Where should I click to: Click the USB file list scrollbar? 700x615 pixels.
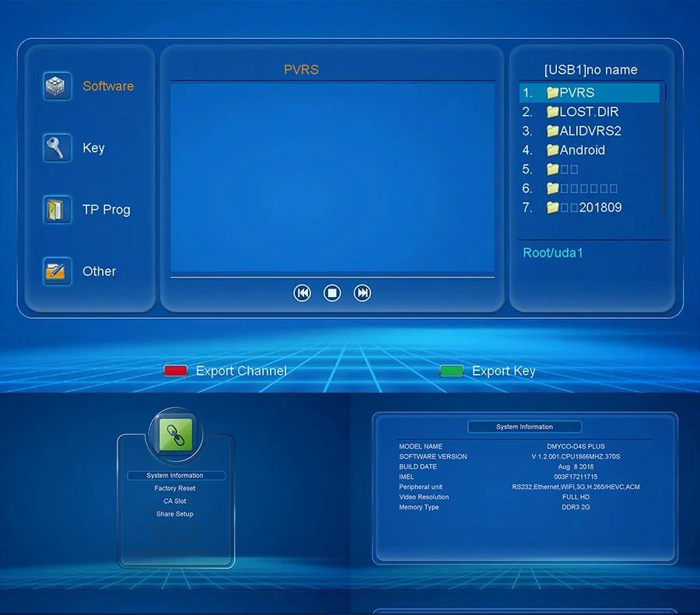(665, 150)
